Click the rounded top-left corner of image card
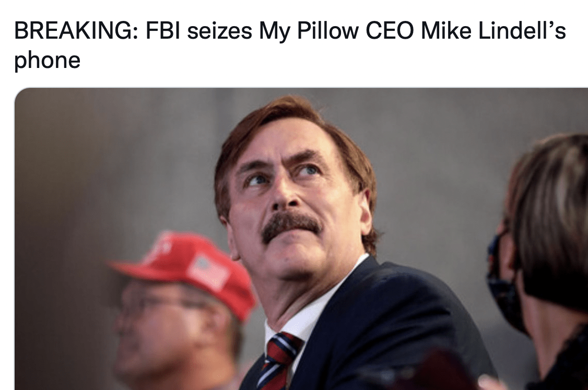 click(19, 92)
